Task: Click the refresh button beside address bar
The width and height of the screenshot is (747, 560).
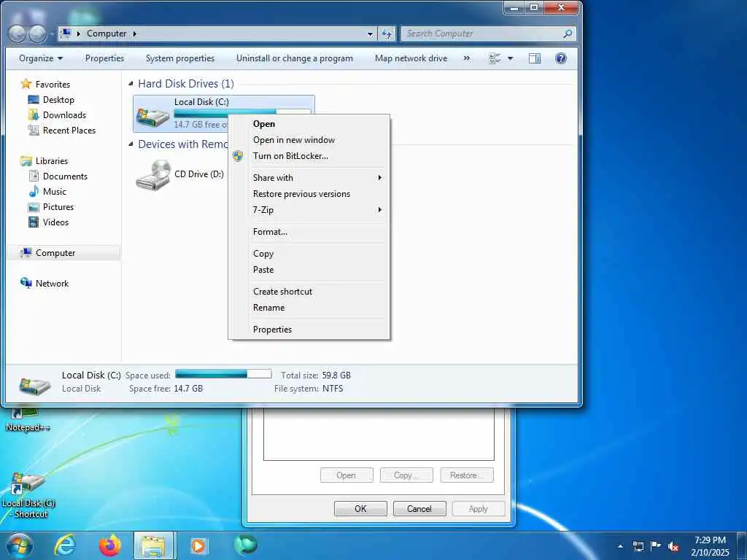Action: point(387,34)
